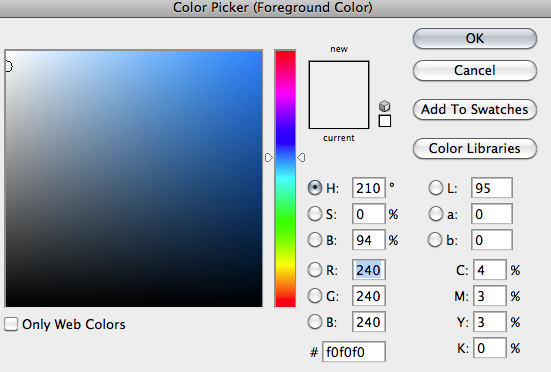Screen dimensions: 551x372
Task: Select the S saturation radio button
Action: click(x=315, y=214)
